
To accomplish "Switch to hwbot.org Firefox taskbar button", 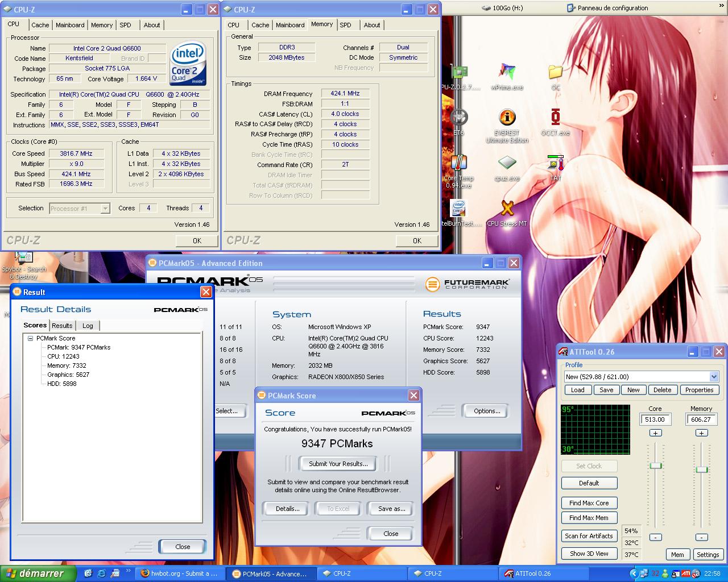I will point(179,573).
